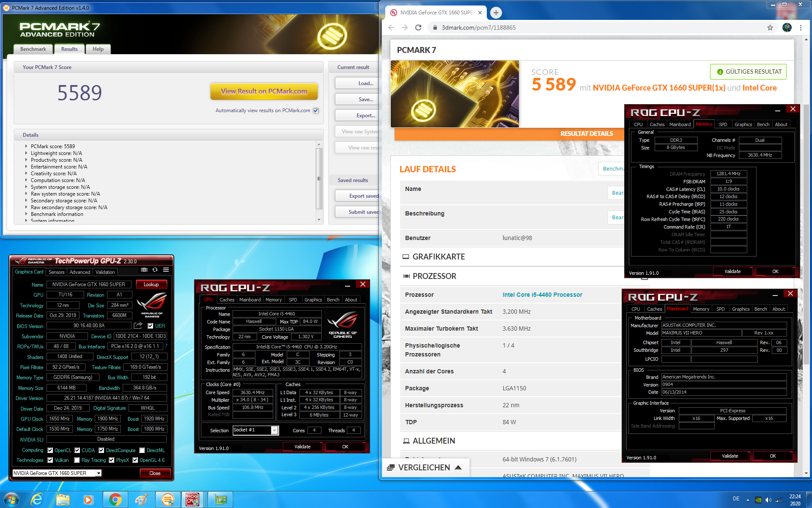Toggle the DirectCompute checkbox
This screenshot has width=812, height=508.
(x=101, y=450)
